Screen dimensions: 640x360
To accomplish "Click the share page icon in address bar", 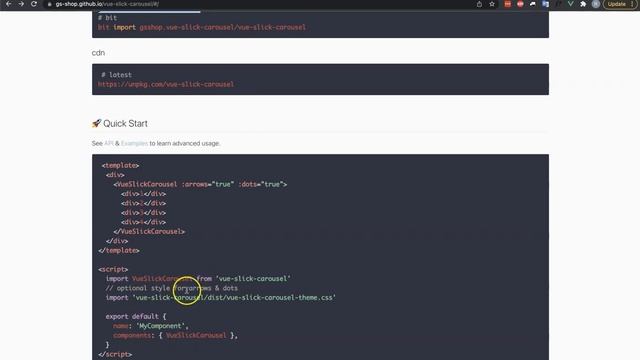I will [479, 4].
